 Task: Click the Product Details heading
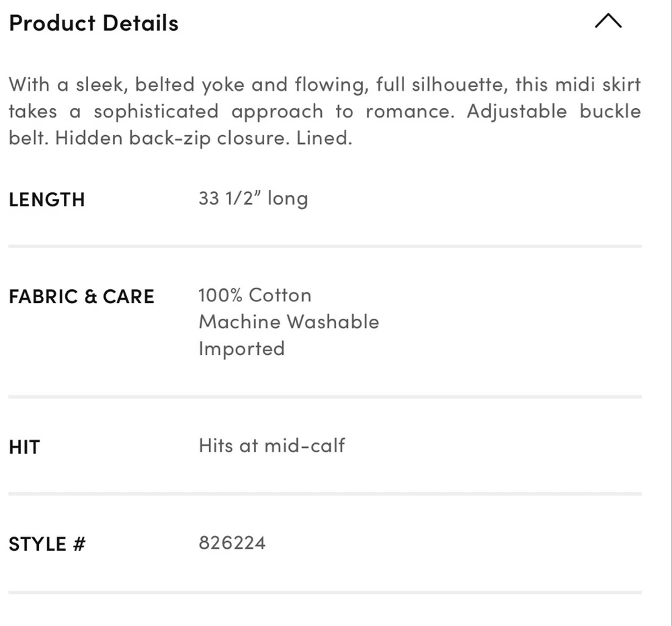[x=94, y=23]
